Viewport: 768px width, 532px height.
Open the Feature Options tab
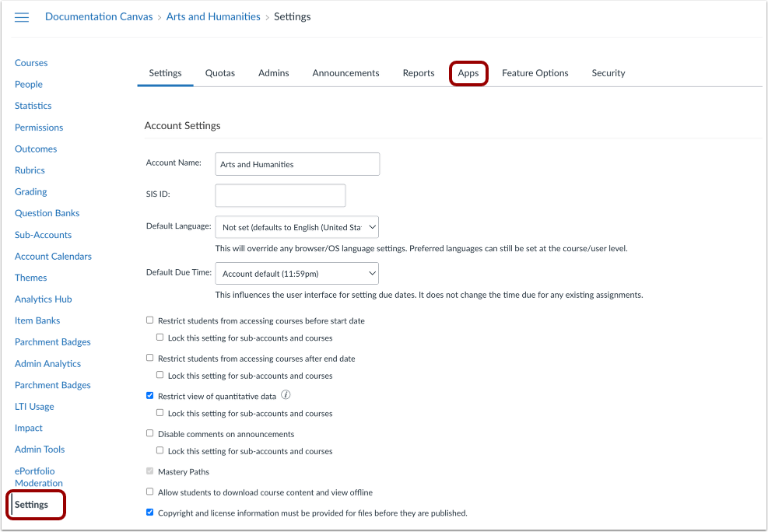point(535,72)
